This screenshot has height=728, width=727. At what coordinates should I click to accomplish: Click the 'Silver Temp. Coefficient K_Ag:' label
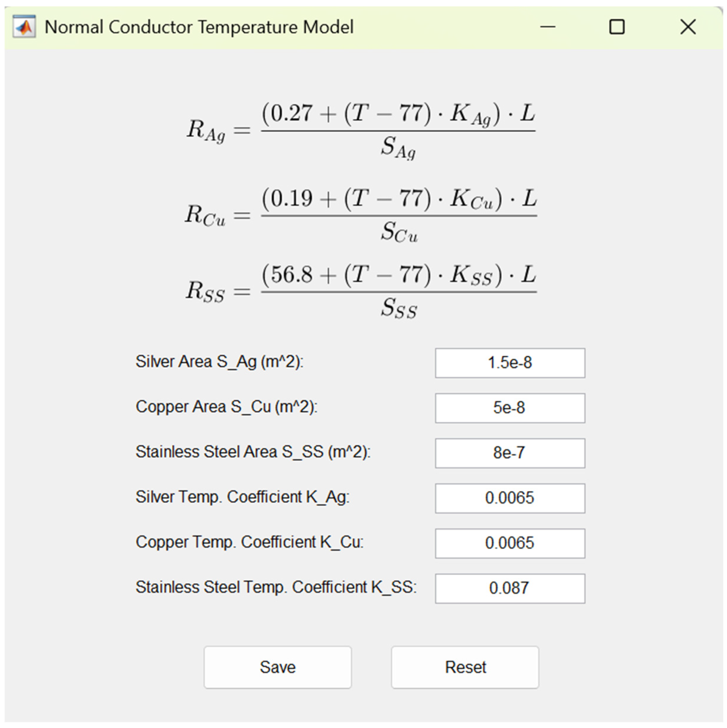242,497
